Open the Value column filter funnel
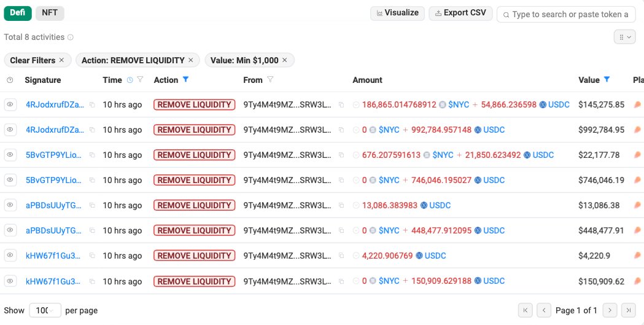The width and height of the screenshot is (644, 325). (607, 79)
